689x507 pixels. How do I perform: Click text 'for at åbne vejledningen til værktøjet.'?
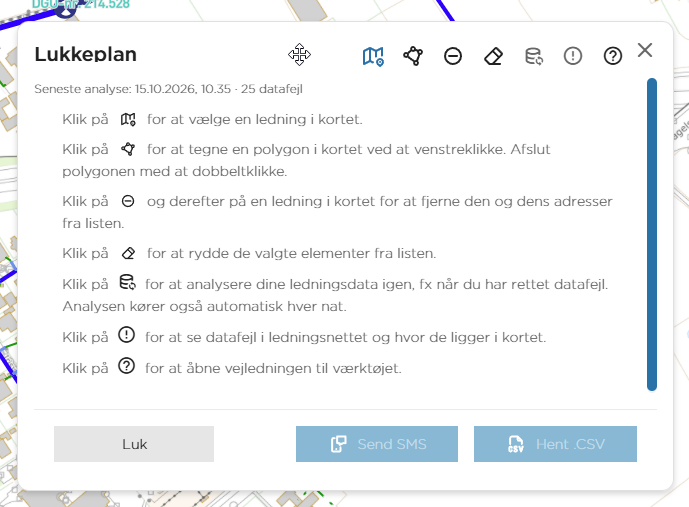coord(273,368)
